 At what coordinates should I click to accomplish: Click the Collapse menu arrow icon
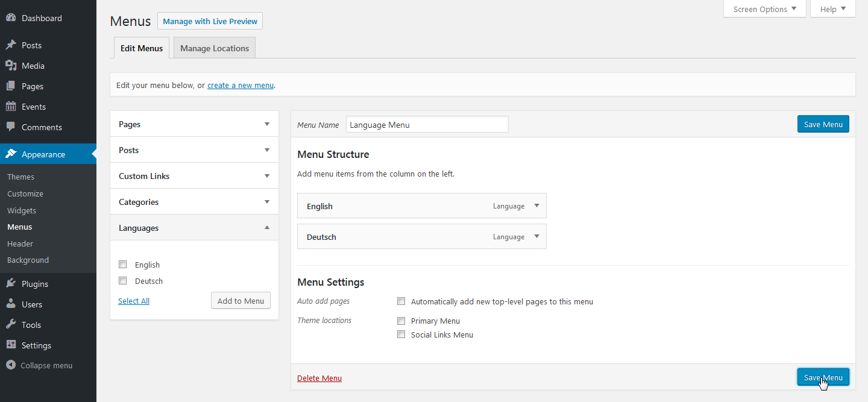[x=10, y=365]
